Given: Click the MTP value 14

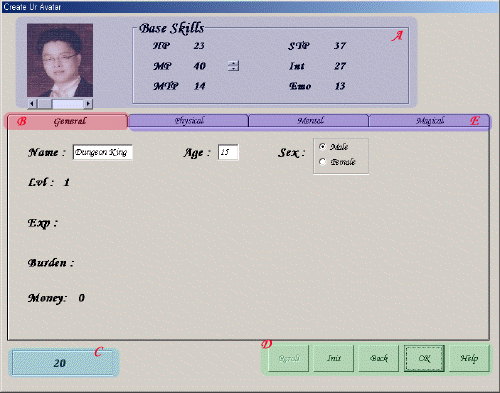Looking at the screenshot, I should pyautogui.click(x=200, y=86).
